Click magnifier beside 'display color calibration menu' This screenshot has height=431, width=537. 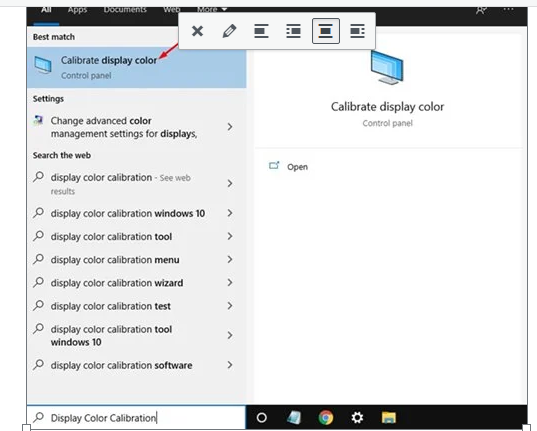coord(39,259)
